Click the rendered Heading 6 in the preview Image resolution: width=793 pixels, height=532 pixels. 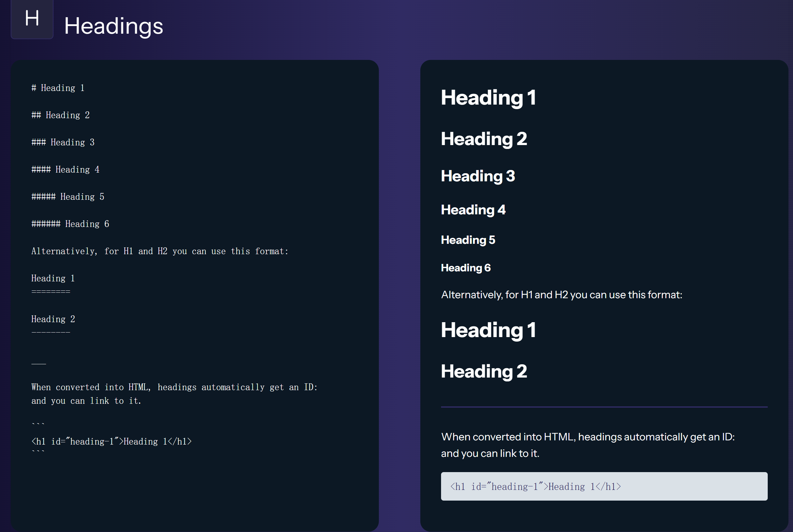465,268
